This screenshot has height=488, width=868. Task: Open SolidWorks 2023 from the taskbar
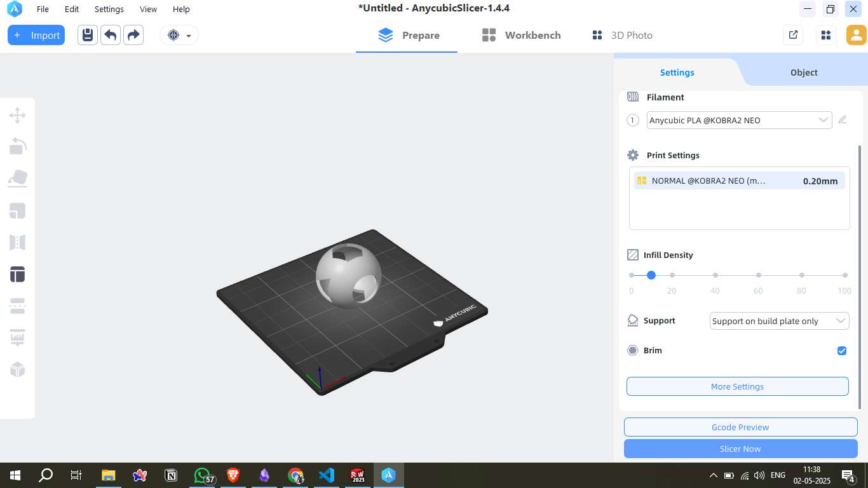[358, 475]
